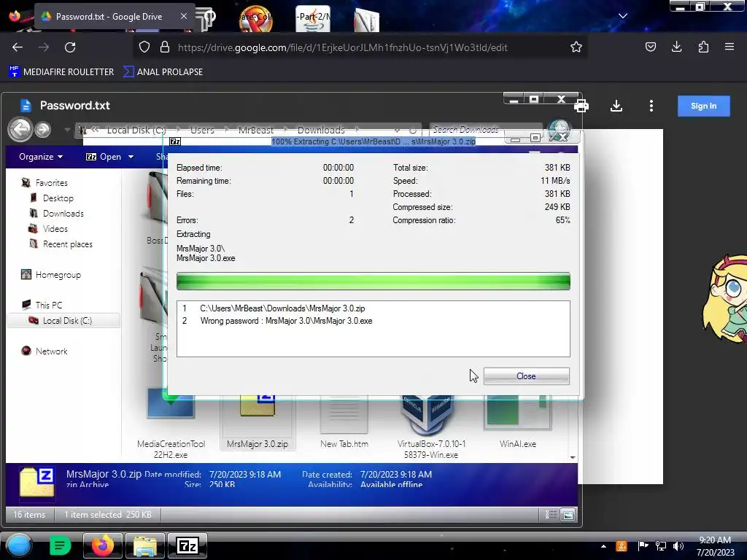Viewport: 747px width, 560px height.
Task: Click the Google Docs file icon beside Password.txt
Action: coord(26,106)
